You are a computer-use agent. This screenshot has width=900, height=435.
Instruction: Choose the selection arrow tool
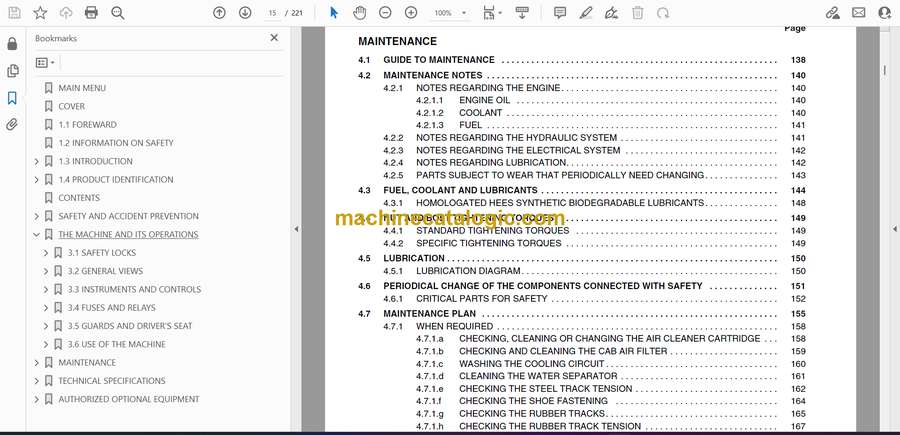click(334, 13)
